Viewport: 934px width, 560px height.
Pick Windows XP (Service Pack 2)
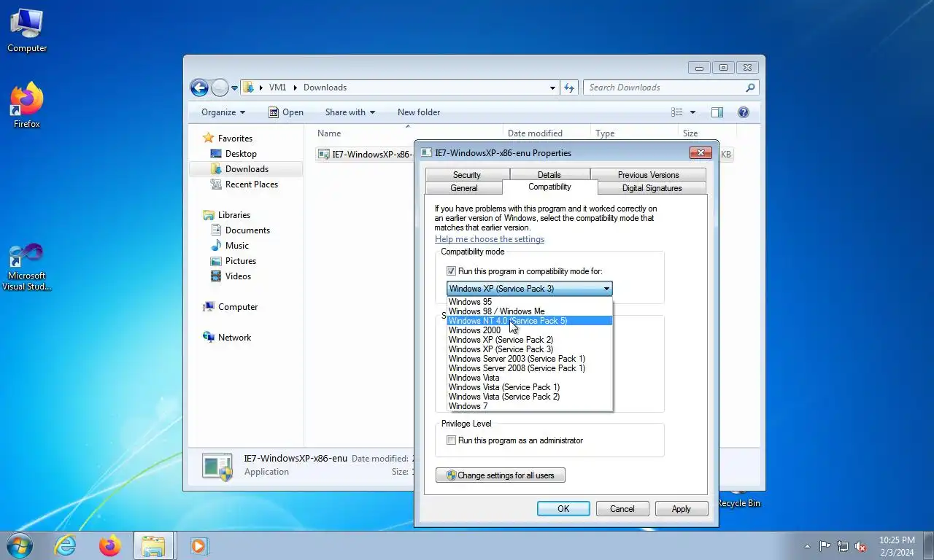529,340
